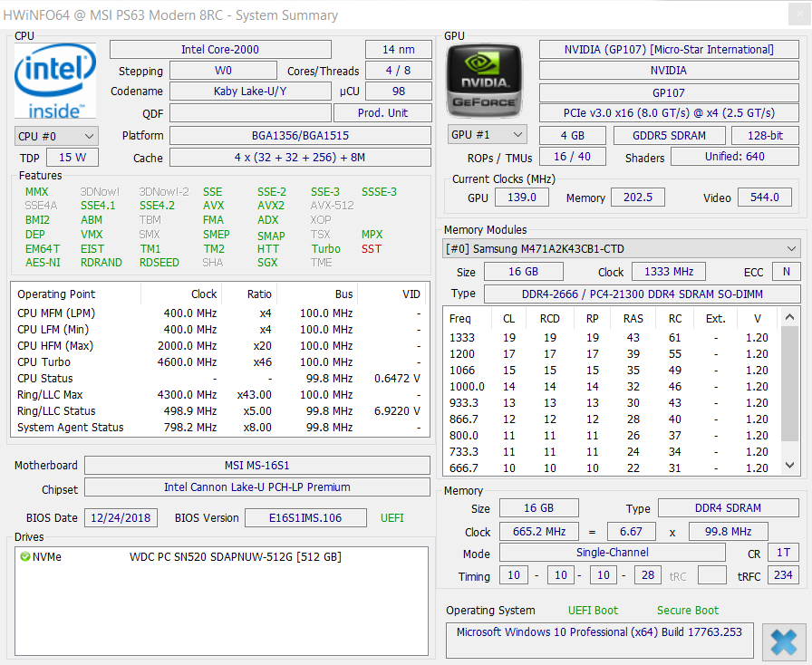Select the System Agent Status row

[219, 428]
